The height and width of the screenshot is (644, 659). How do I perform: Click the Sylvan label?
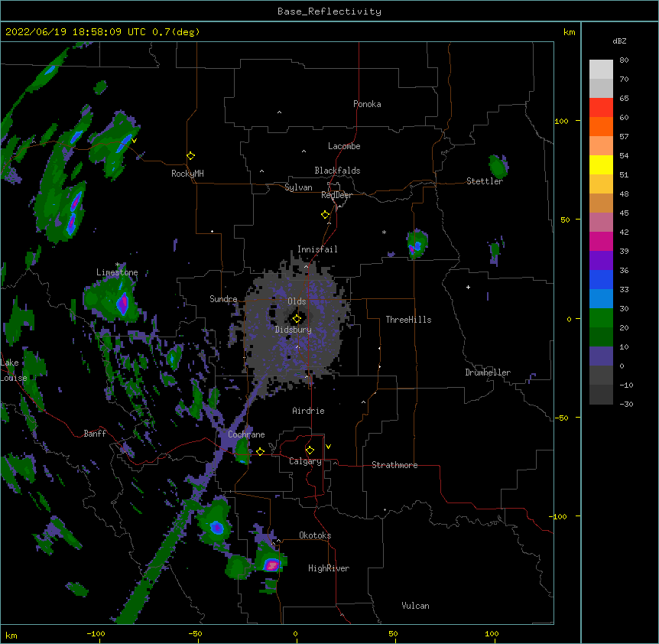(298, 187)
